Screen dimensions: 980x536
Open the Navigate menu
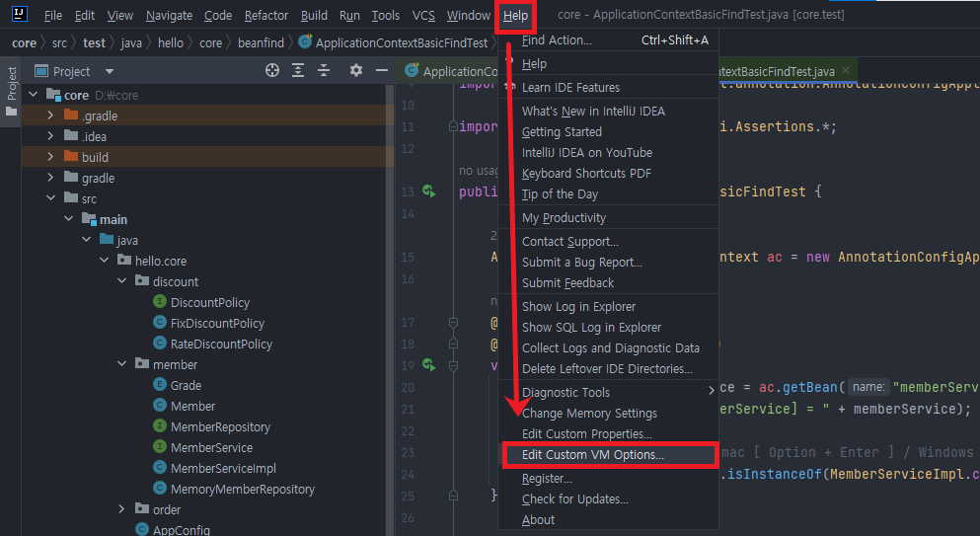169,15
